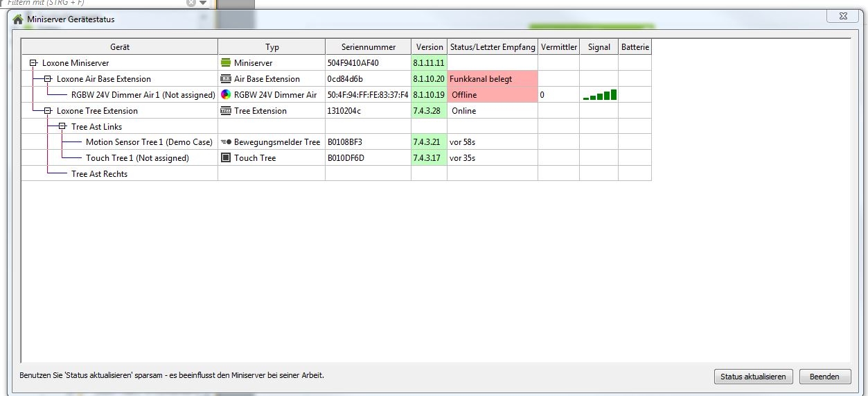This screenshot has width=868, height=396.
Task: Click serial number B010DF6D
Action: pyautogui.click(x=346, y=158)
